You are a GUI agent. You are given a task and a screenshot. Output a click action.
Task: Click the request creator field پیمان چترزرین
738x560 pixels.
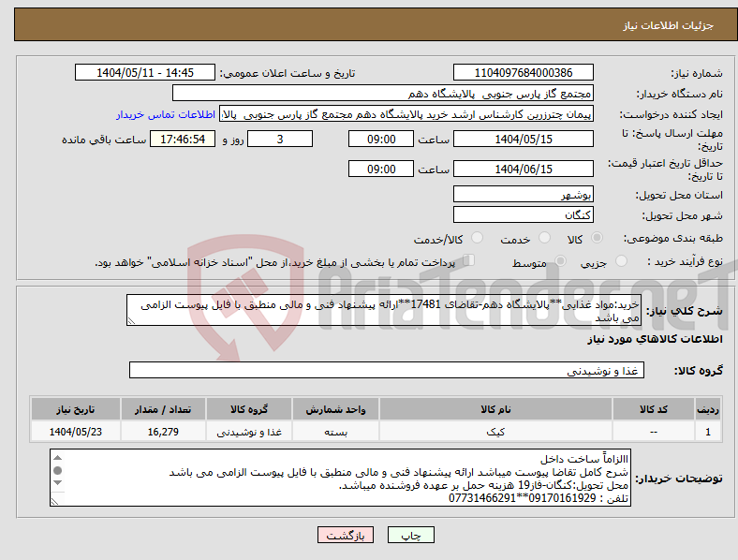click(x=406, y=114)
